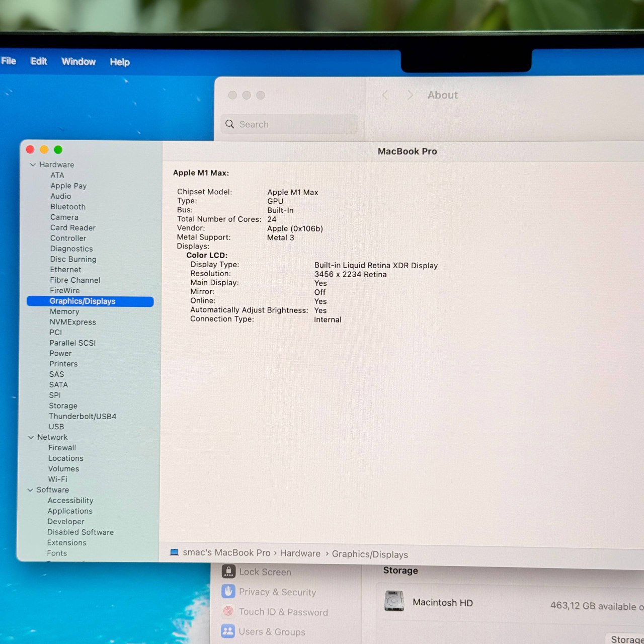Viewport: 644px width, 644px height.
Task: Click the back navigation arrow near About
Action: tap(385, 95)
